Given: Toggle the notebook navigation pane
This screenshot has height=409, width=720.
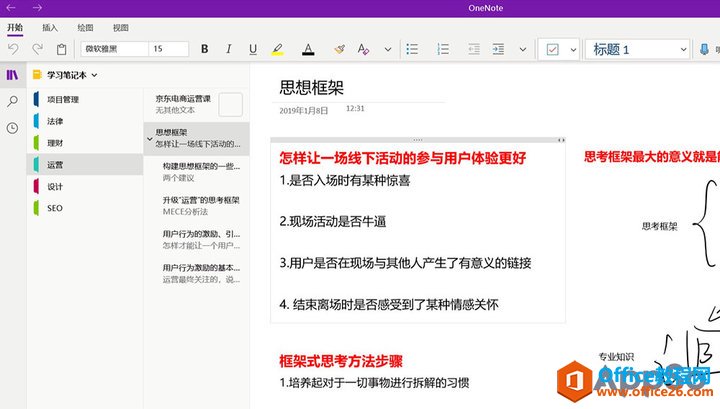Looking at the screenshot, I should click(x=12, y=75).
